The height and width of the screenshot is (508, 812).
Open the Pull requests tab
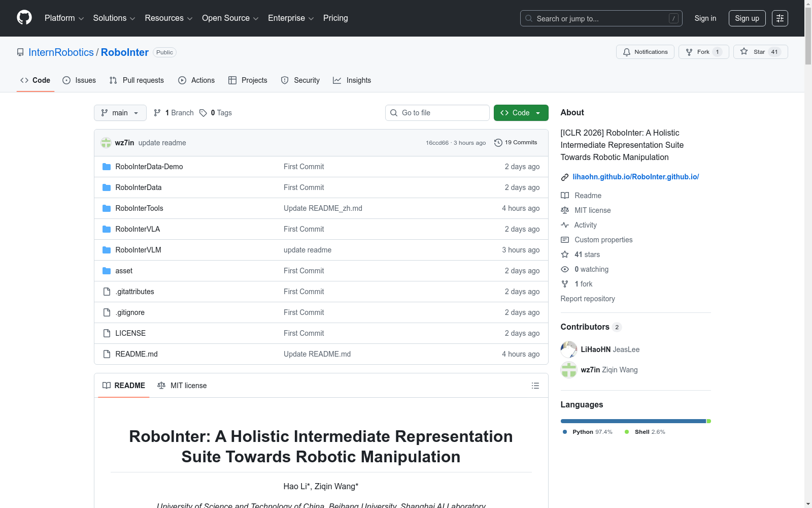click(137, 80)
